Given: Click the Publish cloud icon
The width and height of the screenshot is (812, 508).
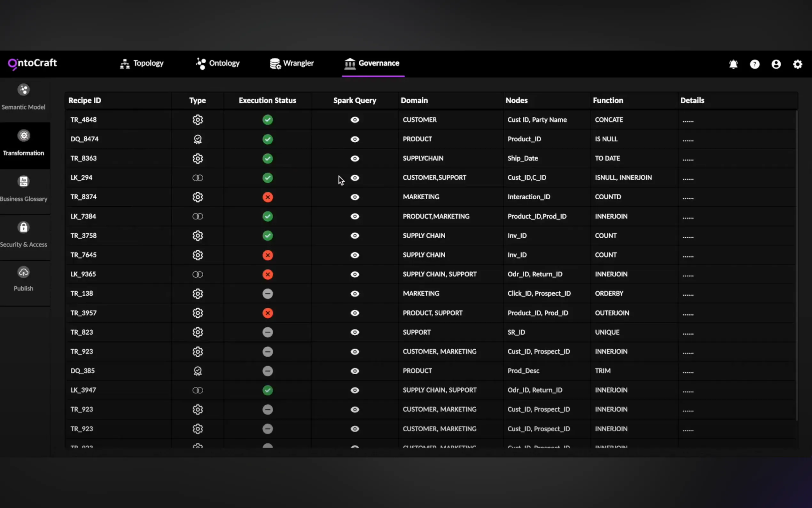Looking at the screenshot, I should [x=24, y=273].
